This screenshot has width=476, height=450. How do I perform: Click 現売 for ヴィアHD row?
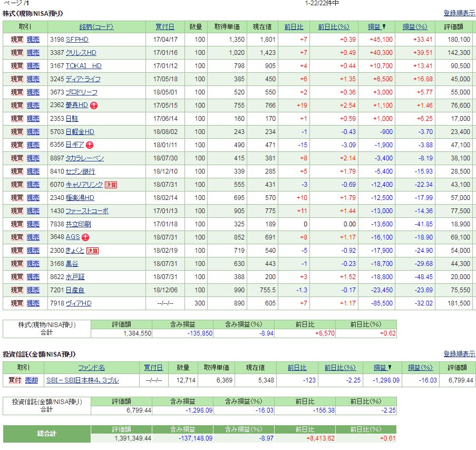point(33,303)
